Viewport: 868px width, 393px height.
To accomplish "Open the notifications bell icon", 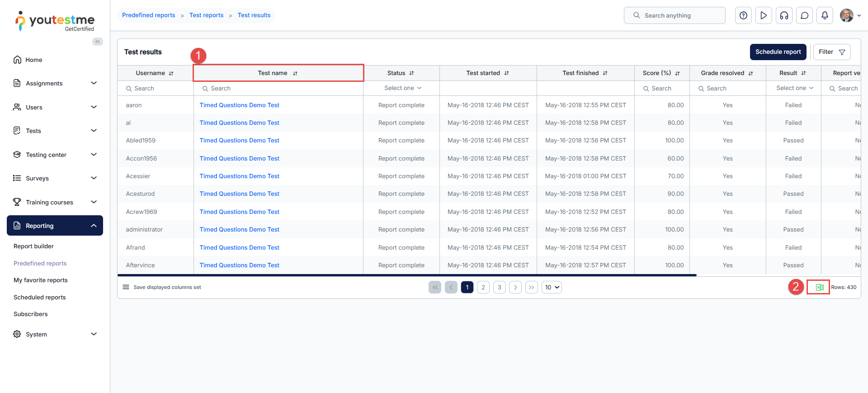I will coord(825,15).
